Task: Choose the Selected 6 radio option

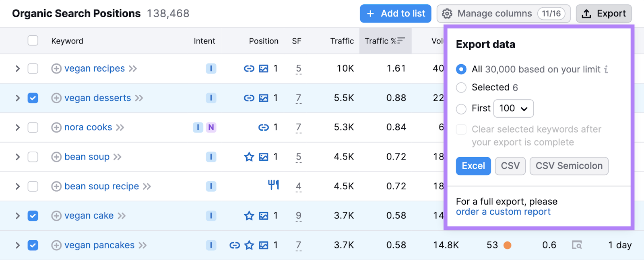Action: [x=461, y=88]
